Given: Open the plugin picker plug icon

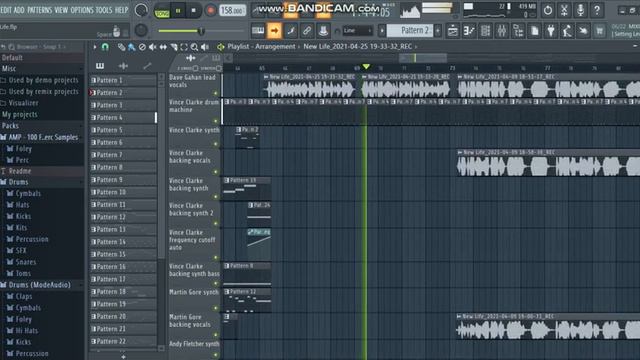Looking at the screenshot, I should 551,31.
